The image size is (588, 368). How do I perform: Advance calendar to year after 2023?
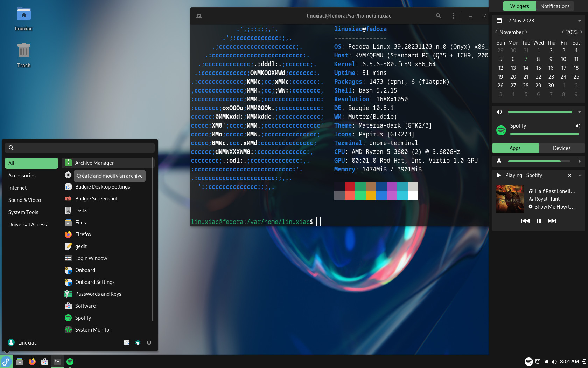tap(581, 32)
